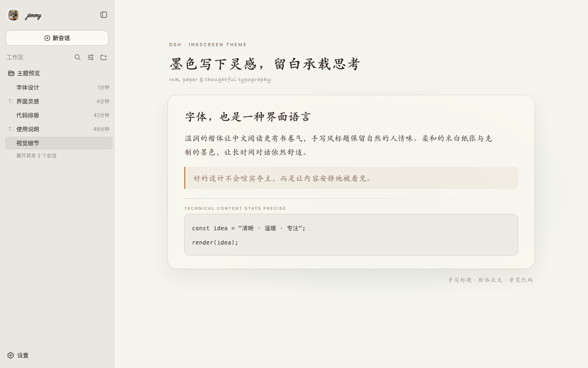Collapse the sidebar with the panel toggle icon
Screen dimensions: 588x368
(104, 15)
